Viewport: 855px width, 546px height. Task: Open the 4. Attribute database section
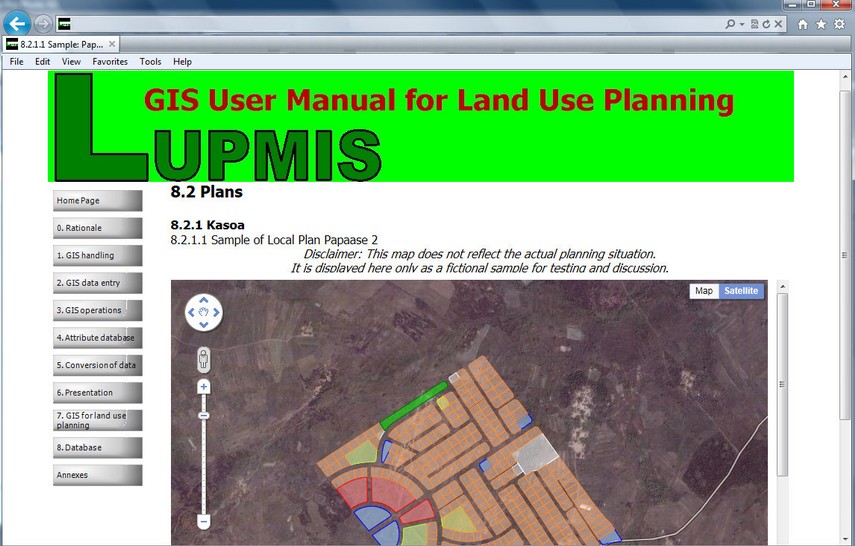[97, 338]
